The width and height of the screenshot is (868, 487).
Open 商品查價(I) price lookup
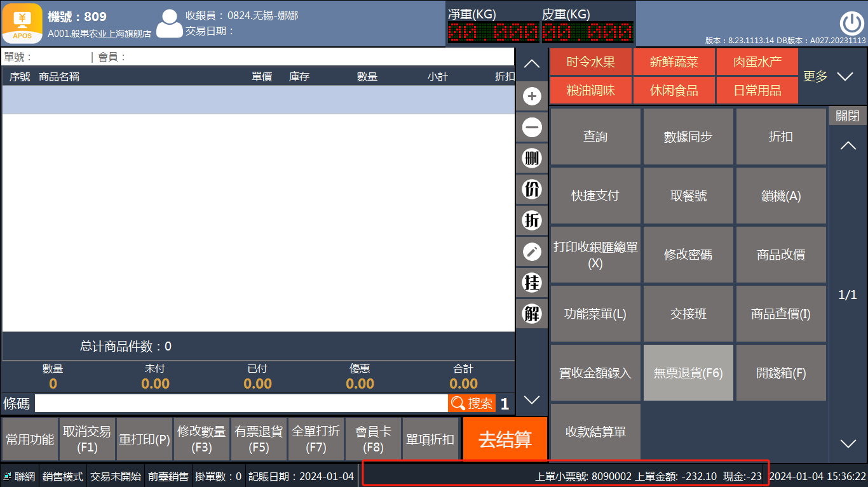[x=781, y=314]
